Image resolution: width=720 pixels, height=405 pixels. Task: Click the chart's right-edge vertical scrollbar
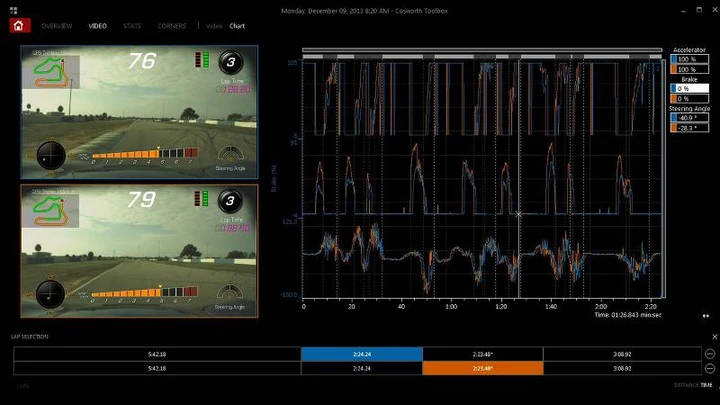pyautogui.click(x=663, y=178)
